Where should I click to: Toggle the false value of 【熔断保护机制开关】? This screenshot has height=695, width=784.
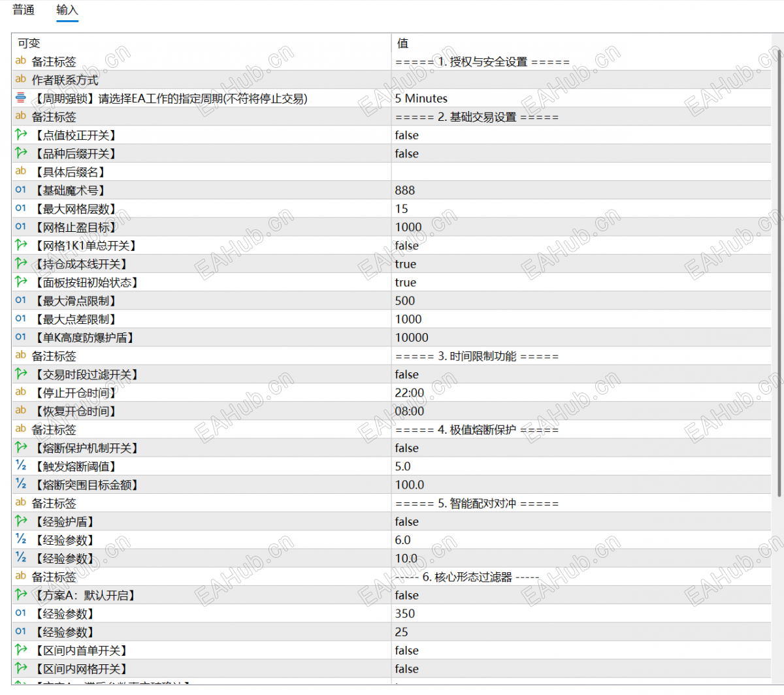[x=406, y=448]
